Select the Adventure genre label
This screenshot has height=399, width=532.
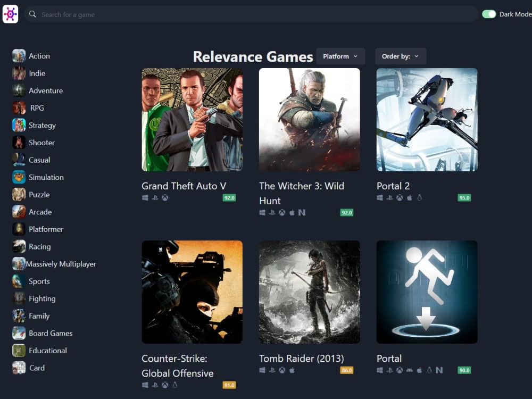[46, 90]
